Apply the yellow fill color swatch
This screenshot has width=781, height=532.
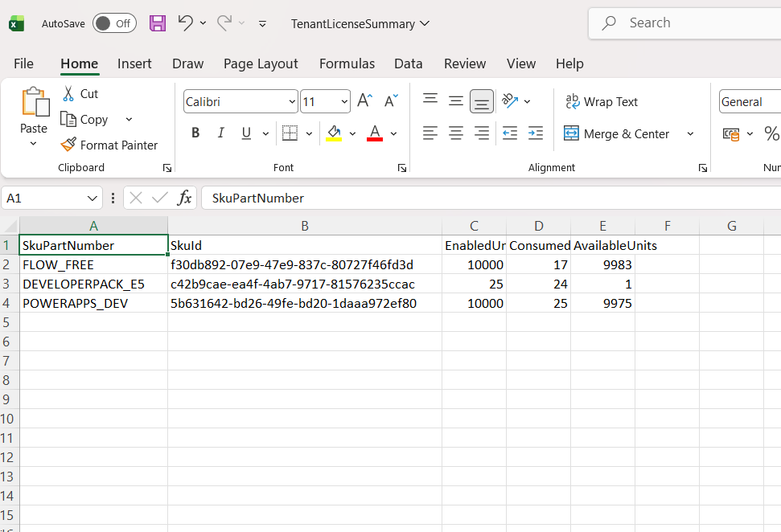(335, 133)
